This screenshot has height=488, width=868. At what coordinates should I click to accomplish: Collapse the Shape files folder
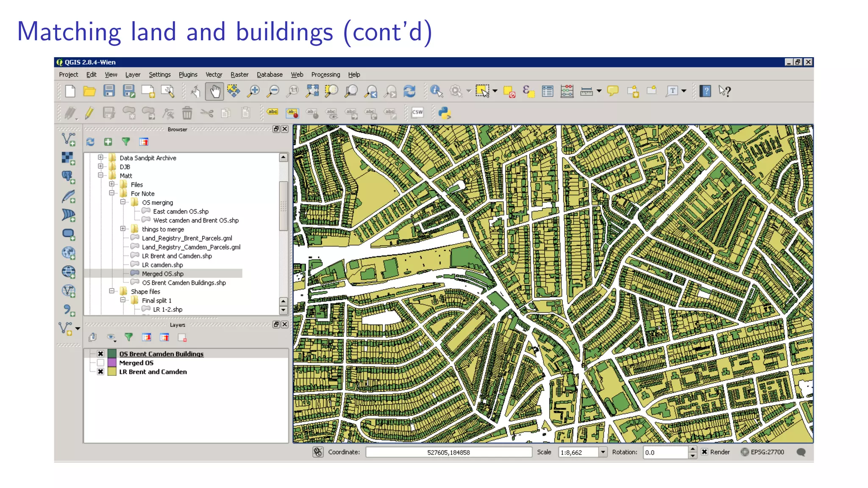click(x=111, y=291)
